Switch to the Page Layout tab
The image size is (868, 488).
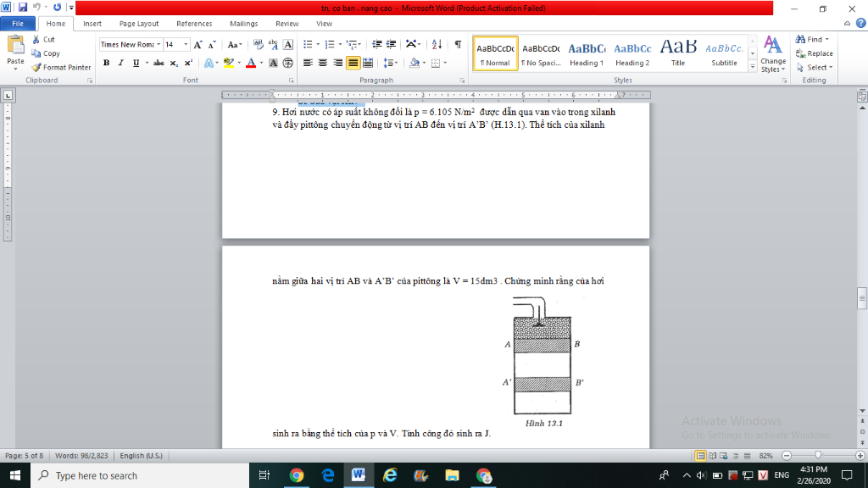[139, 24]
